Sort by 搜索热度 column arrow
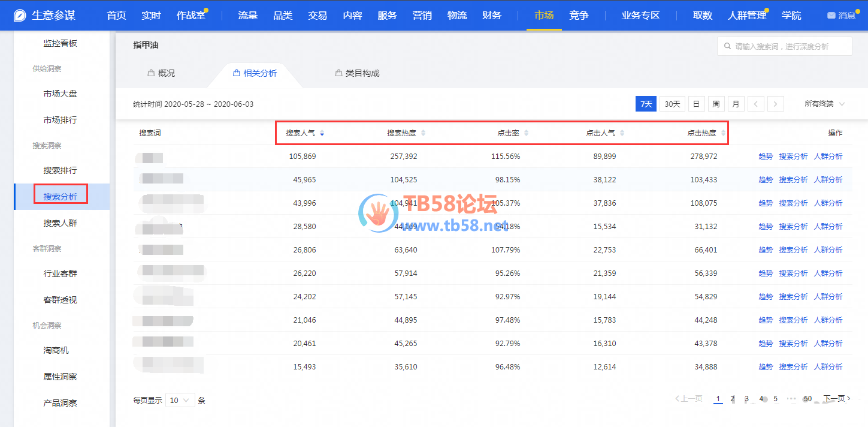 point(423,133)
